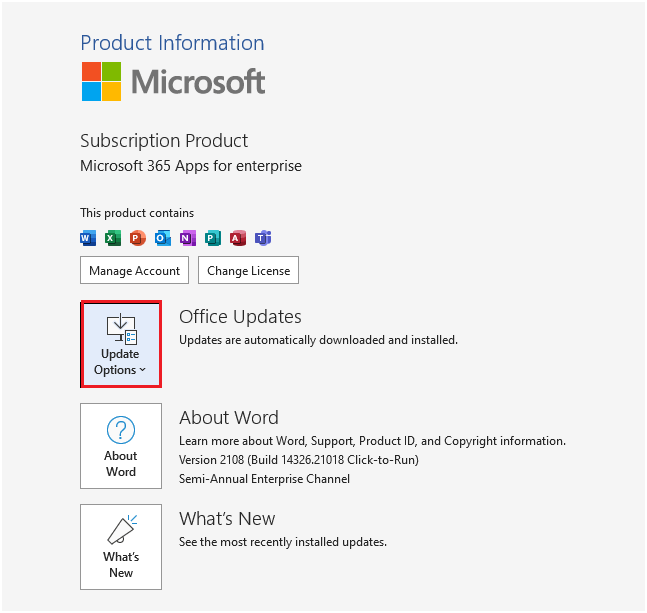Click the purple OneNote icon
This screenshot has height=613, width=647.
[x=188, y=238]
